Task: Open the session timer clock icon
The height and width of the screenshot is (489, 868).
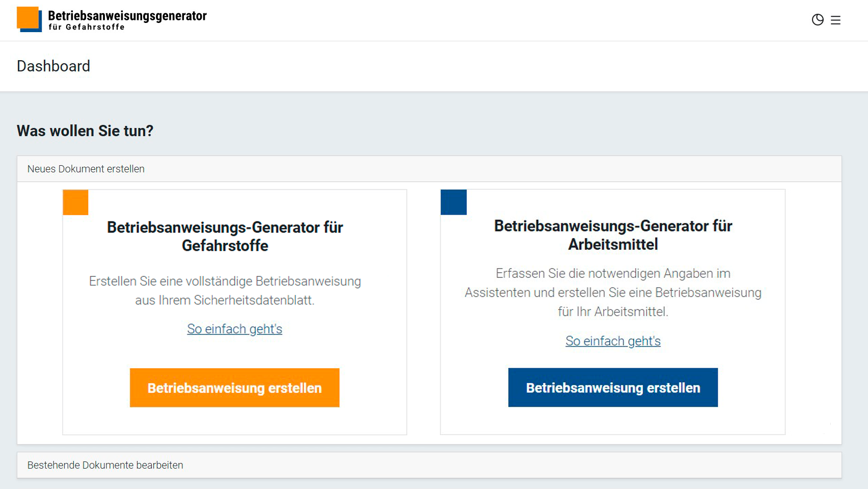Action: (818, 20)
